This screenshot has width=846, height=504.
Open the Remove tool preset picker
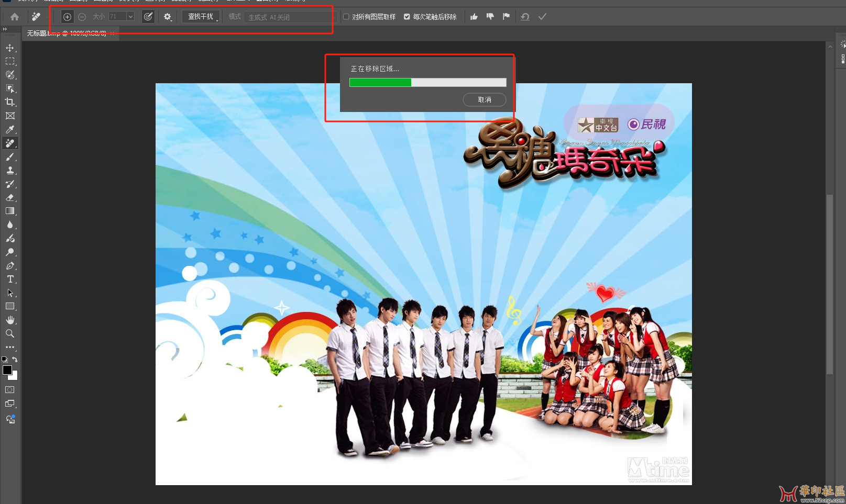click(x=36, y=17)
